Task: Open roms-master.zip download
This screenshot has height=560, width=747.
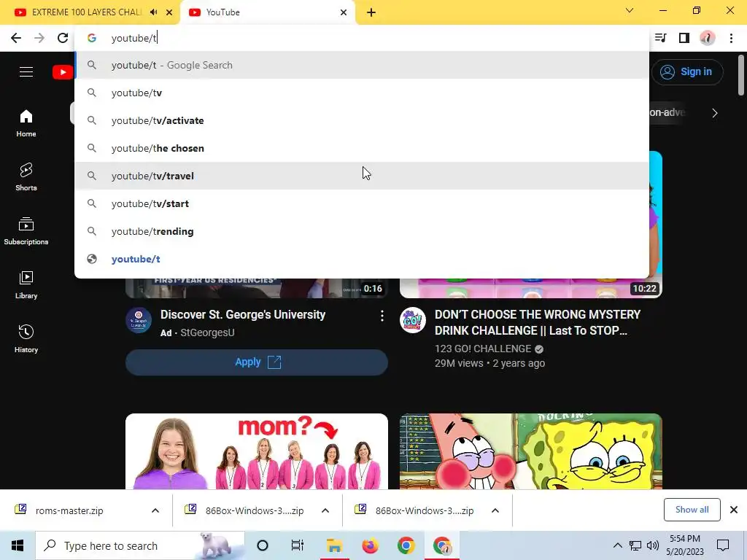Action: tap(69, 510)
